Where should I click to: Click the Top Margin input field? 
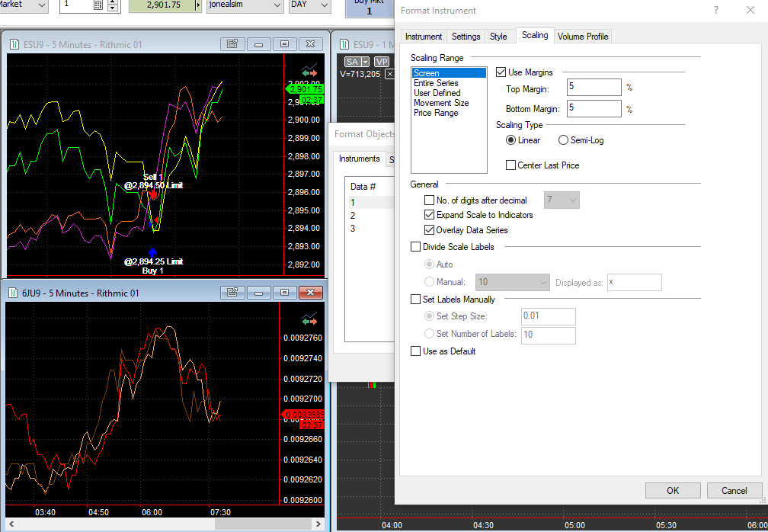[x=594, y=87]
